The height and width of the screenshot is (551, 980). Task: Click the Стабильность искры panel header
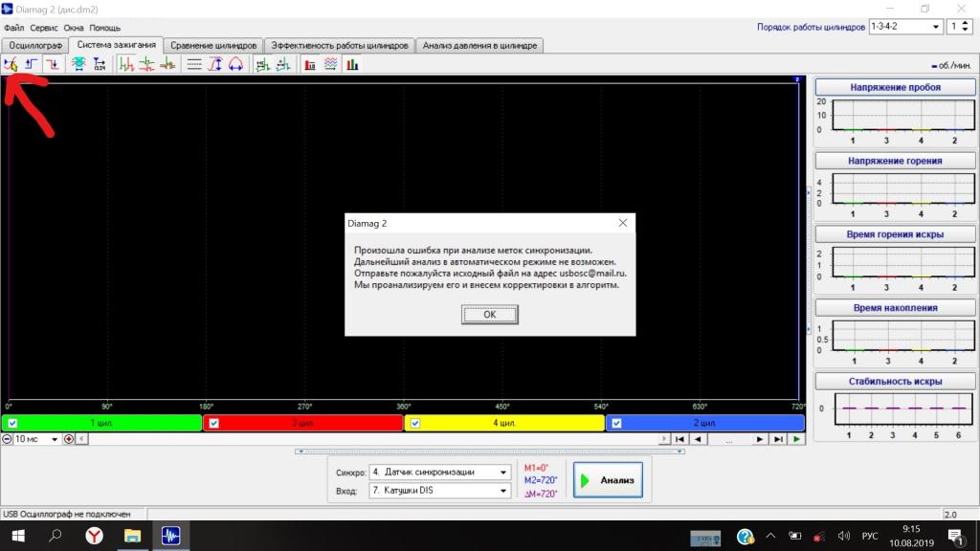click(895, 381)
